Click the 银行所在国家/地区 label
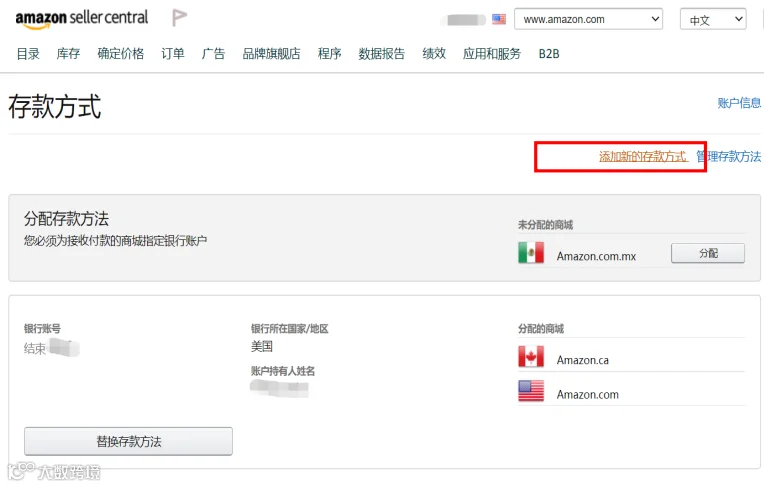 click(x=289, y=329)
